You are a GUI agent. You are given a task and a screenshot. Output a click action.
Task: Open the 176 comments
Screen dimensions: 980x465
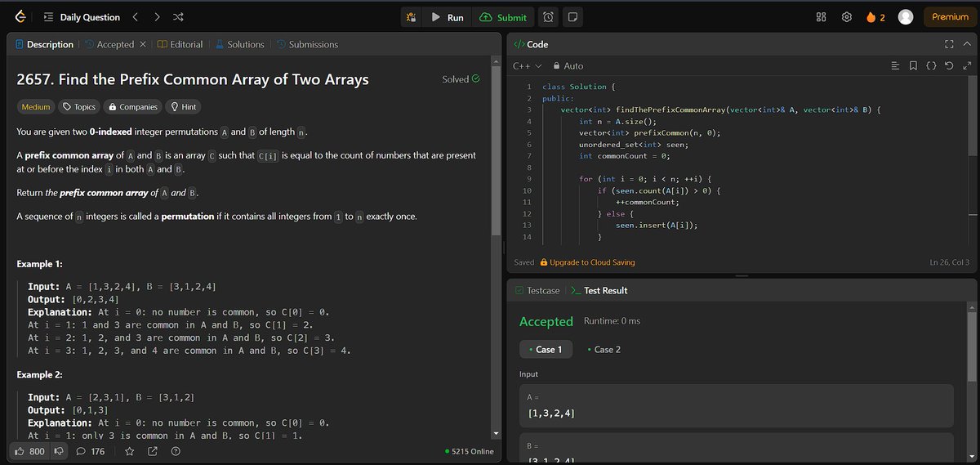[91, 451]
